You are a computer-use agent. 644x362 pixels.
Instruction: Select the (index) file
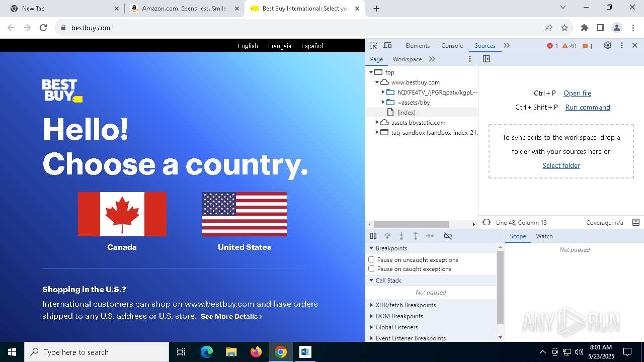[406, 113]
